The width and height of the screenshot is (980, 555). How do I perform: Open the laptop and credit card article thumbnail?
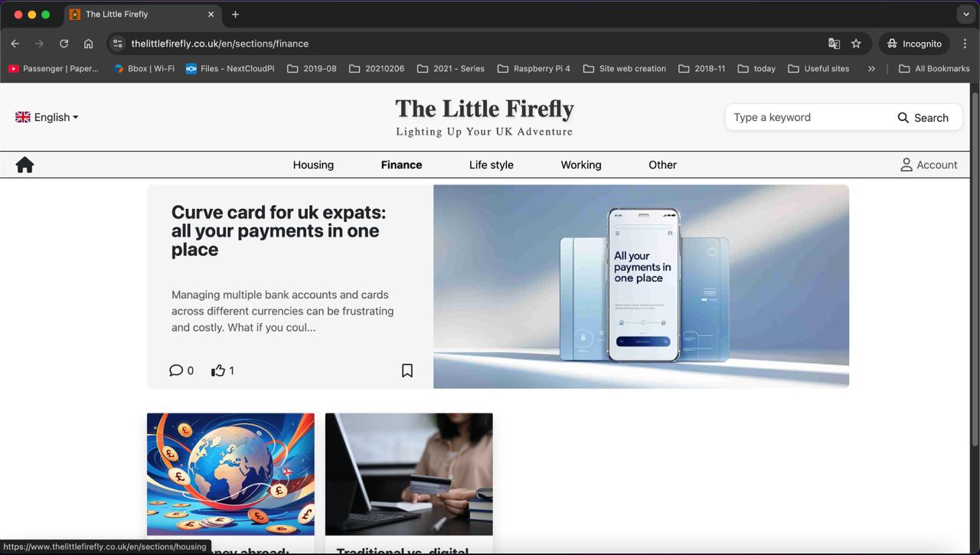(409, 474)
